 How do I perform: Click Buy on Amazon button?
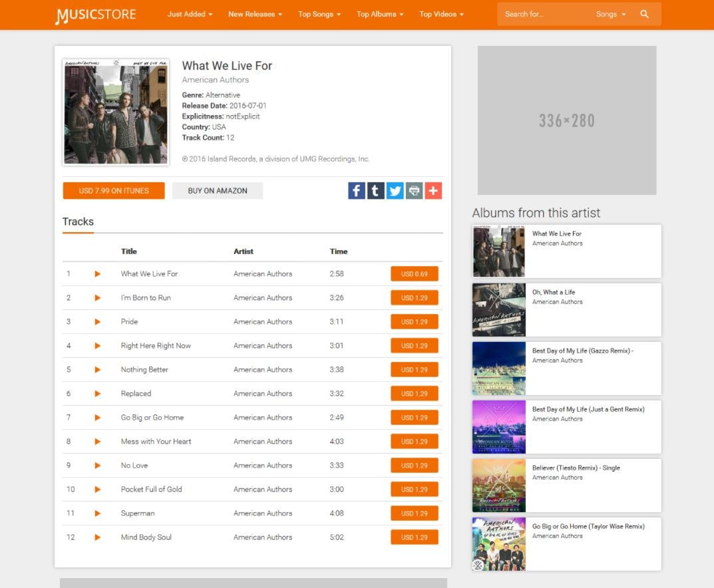(x=218, y=191)
